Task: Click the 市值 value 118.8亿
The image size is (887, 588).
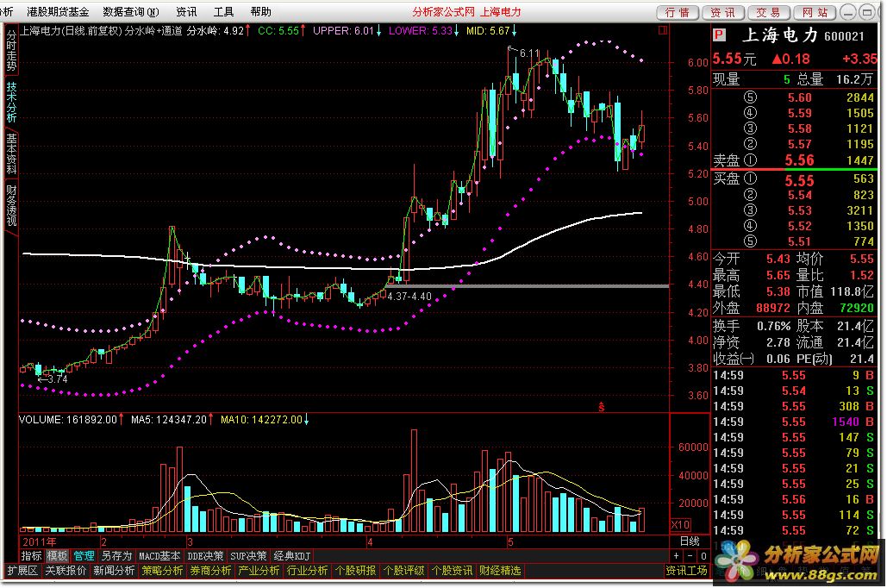Action: tap(852, 291)
